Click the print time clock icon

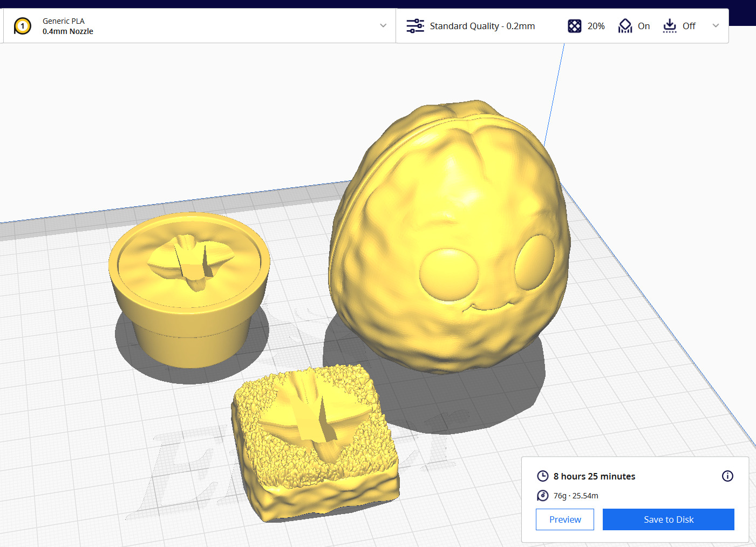(543, 476)
